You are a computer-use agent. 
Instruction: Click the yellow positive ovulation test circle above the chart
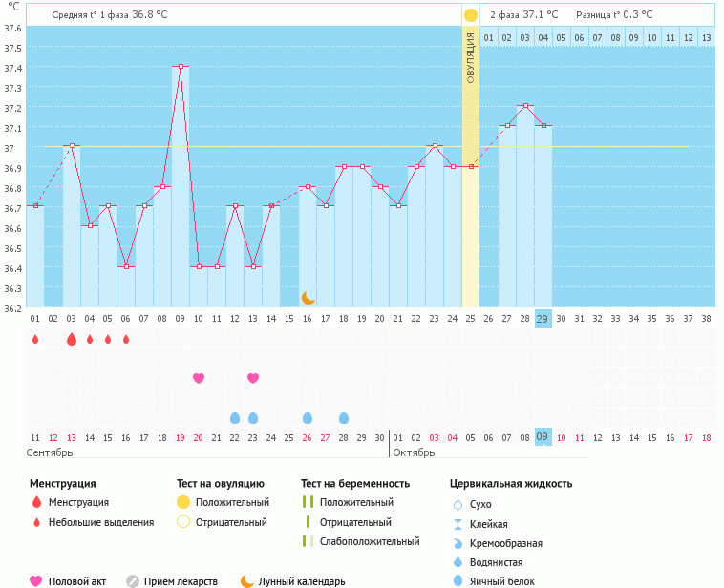470,15
